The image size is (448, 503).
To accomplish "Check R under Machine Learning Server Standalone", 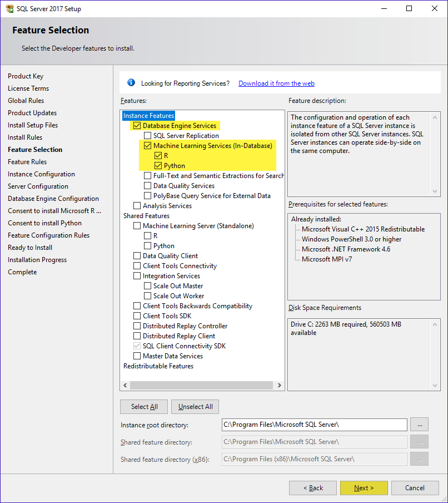I will pyautogui.click(x=147, y=235).
